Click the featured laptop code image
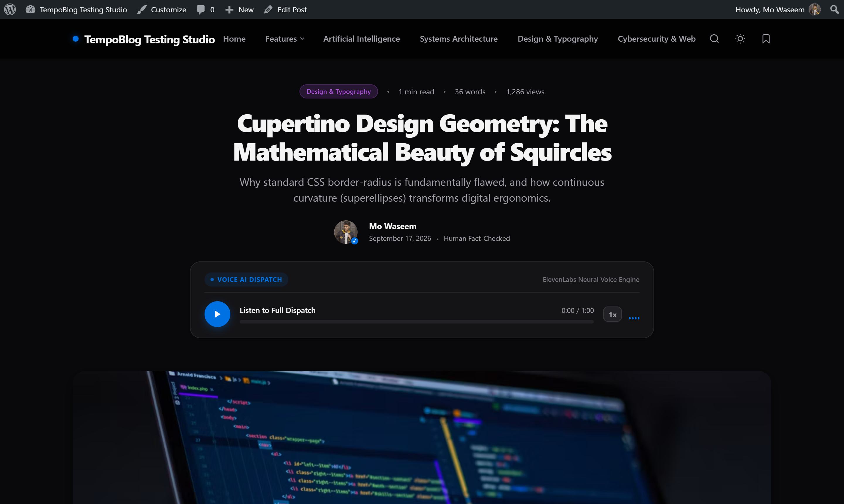The height and width of the screenshot is (504, 844). tap(422, 437)
